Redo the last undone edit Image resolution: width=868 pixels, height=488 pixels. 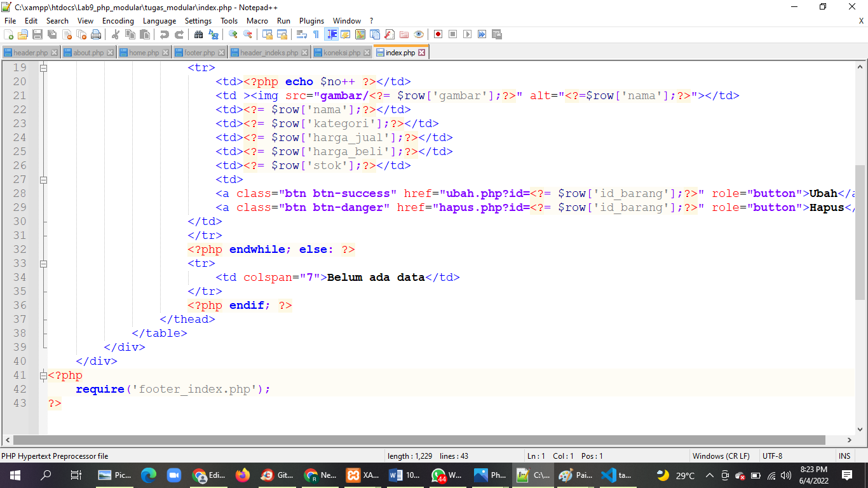179,34
